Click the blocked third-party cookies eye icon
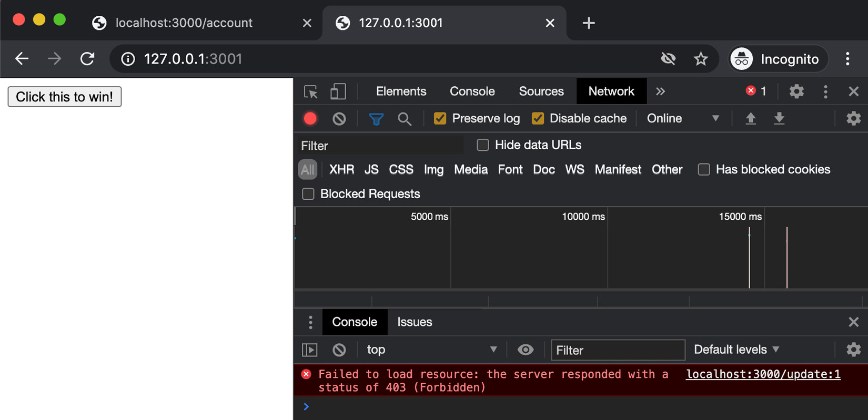This screenshot has width=868, height=420. tap(668, 58)
